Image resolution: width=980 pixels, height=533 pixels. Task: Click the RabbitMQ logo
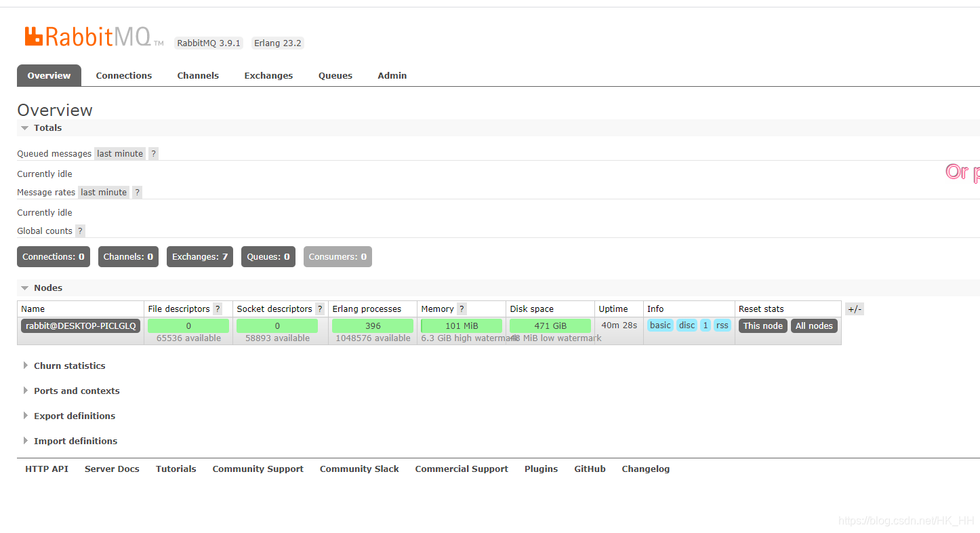pos(94,37)
